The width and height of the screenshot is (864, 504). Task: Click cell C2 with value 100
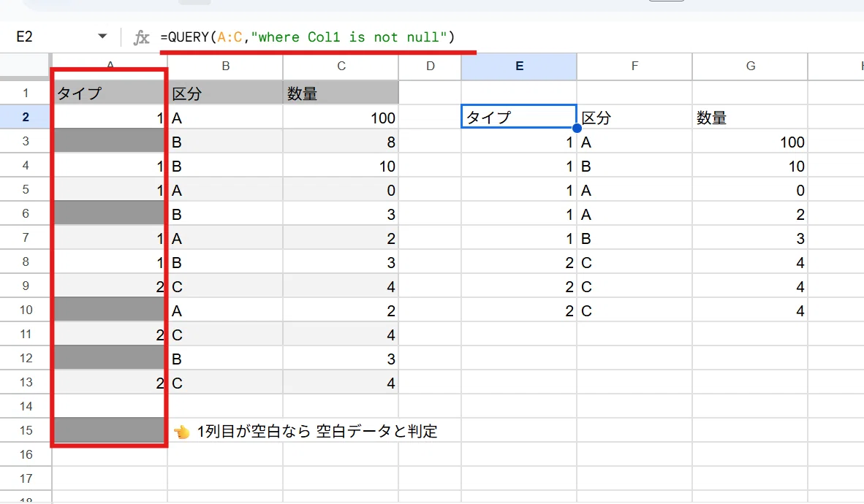341,118
